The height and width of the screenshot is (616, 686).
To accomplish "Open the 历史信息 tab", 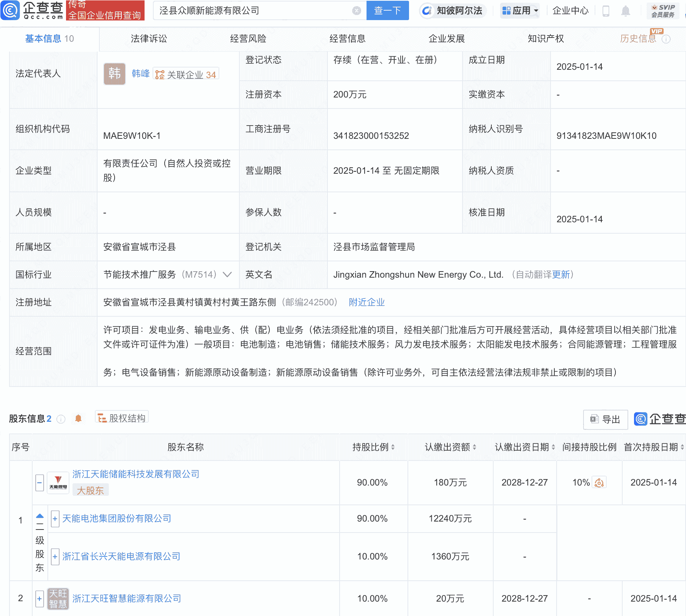I will point(638,38).
